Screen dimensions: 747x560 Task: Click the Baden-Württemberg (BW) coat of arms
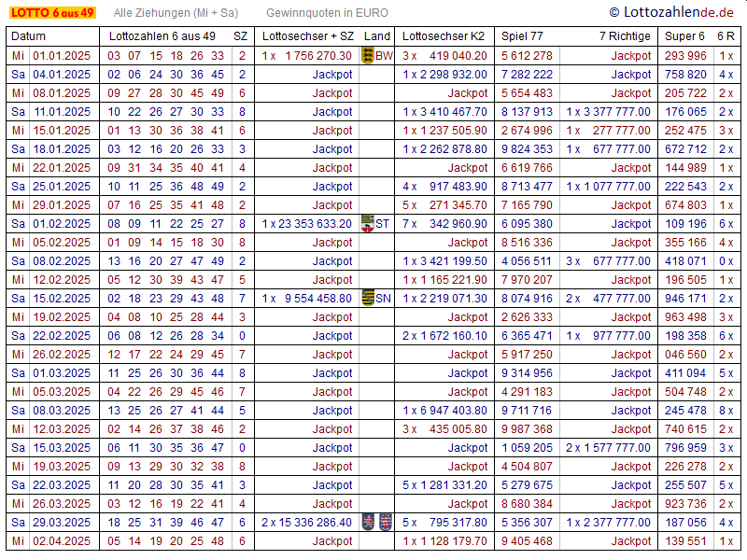[x=367, y=56]
